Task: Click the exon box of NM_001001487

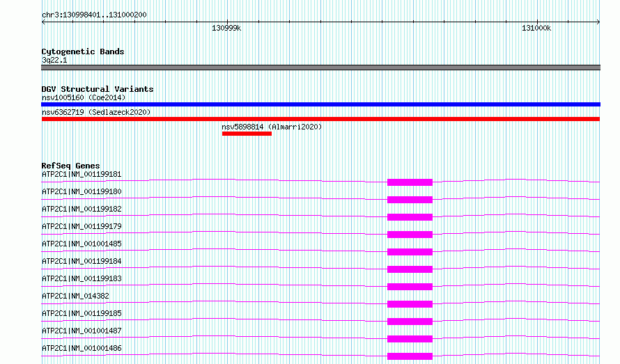Action: [410, 339]
